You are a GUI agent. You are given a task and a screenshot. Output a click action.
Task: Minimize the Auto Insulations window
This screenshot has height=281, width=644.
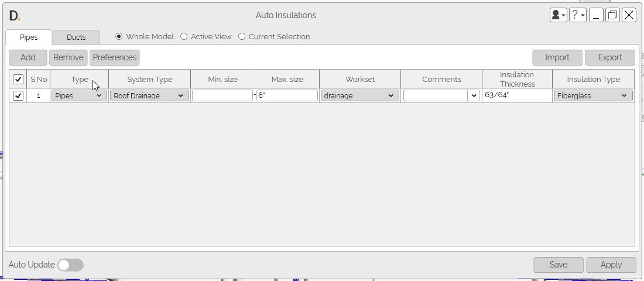[596, 15]
